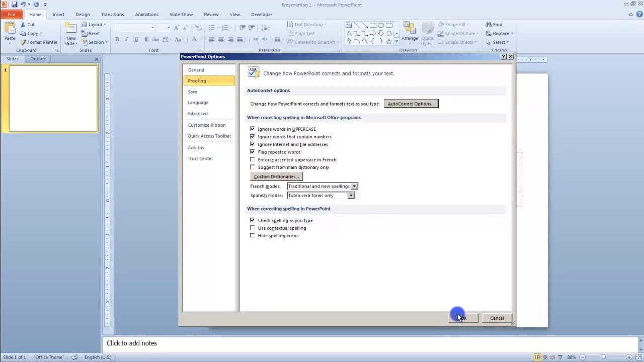
Task: Apply text shadow with the S icon
Action: [146, 39]
